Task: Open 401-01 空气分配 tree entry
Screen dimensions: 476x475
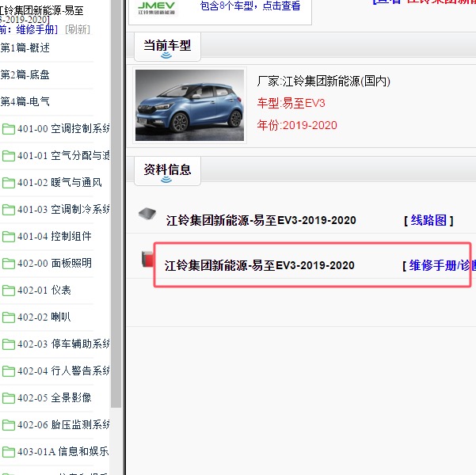Action: pos(63,156)
